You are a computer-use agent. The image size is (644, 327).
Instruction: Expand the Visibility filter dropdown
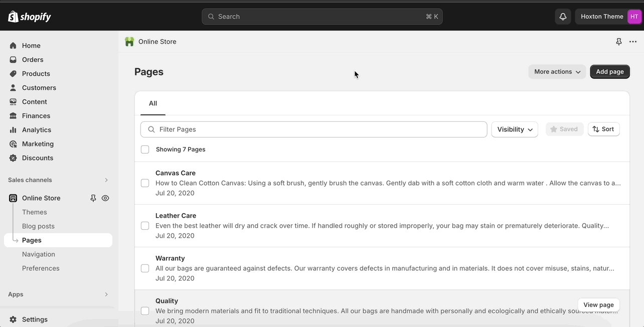[515, 129]
